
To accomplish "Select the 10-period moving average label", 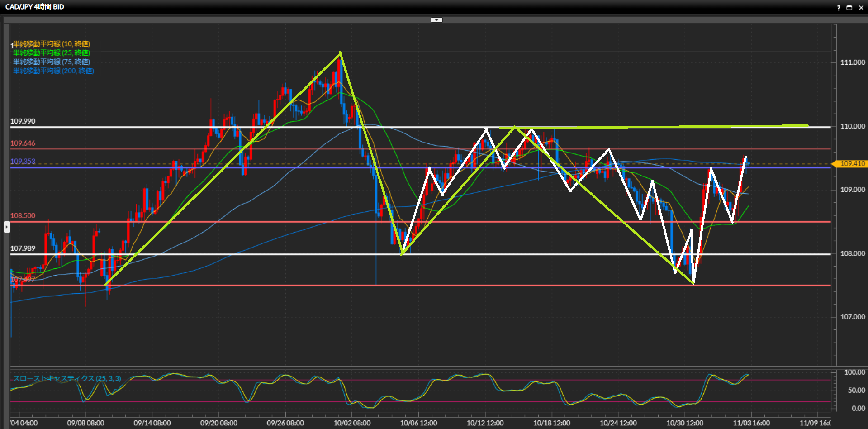I will pyautogui.click(x=52, y=44).
